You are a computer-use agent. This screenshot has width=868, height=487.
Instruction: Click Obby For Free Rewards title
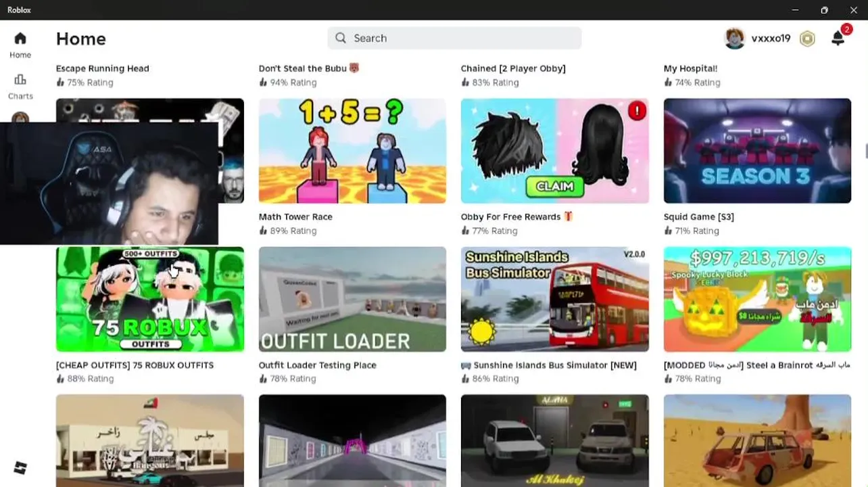517,216
